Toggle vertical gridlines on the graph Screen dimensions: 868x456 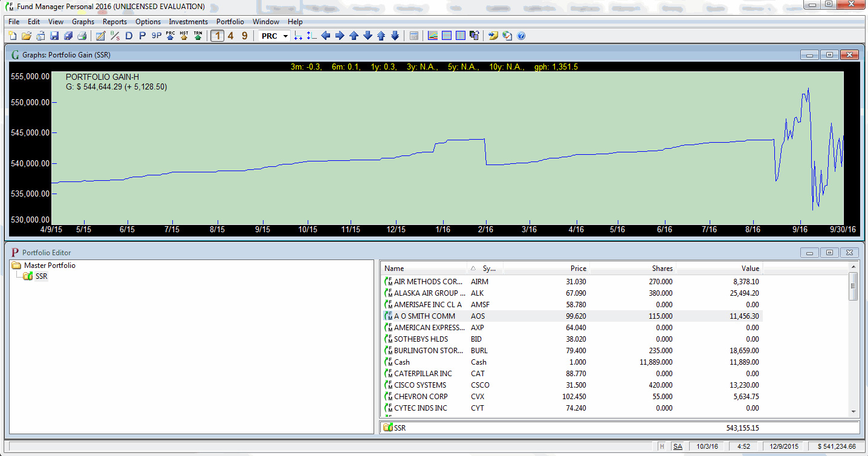pyautogui.click(x=459, y=35)
